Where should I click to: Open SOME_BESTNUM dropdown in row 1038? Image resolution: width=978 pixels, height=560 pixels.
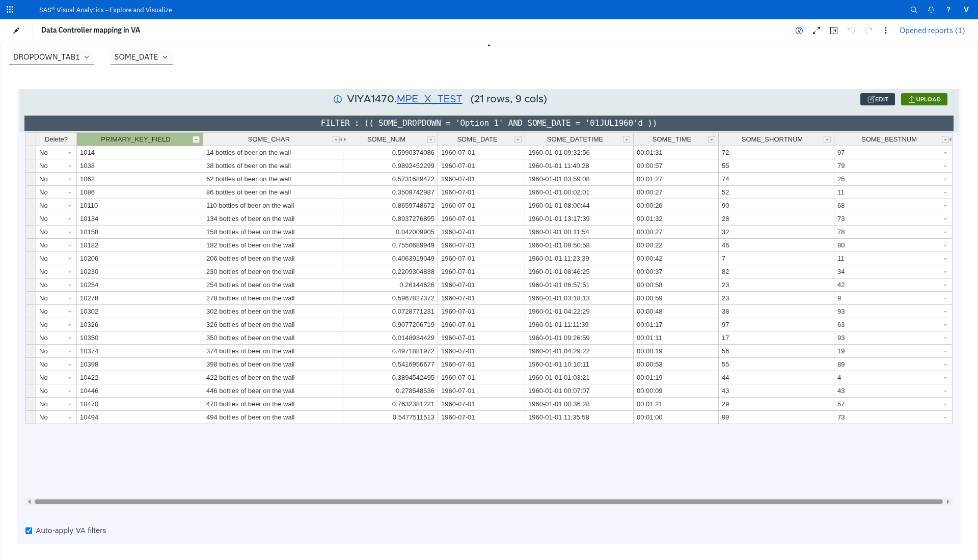[945, 166]
